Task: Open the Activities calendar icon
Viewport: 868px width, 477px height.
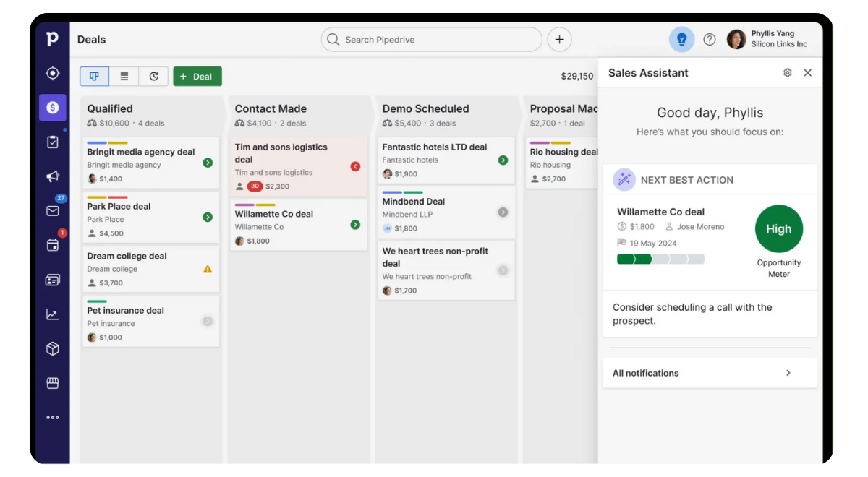Action: pos(52,245)
